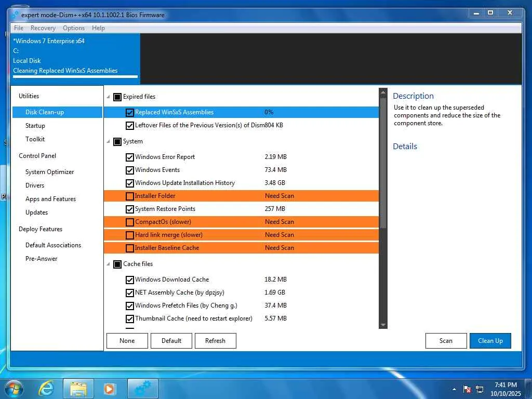Viewport: 532px width, 399px height.
Task: Launch Internet Explorer from the taskbar
Action: pos(46,389)
